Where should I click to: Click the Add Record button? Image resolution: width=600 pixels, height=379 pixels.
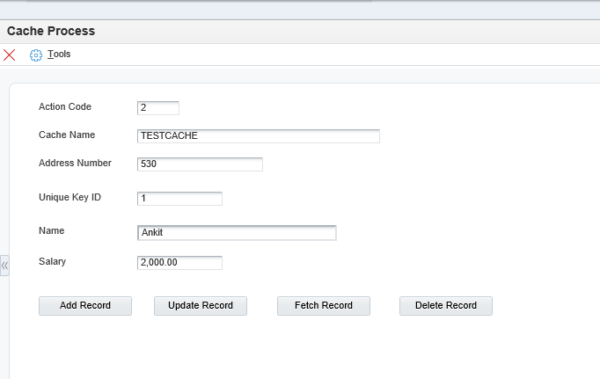[85, 305]
